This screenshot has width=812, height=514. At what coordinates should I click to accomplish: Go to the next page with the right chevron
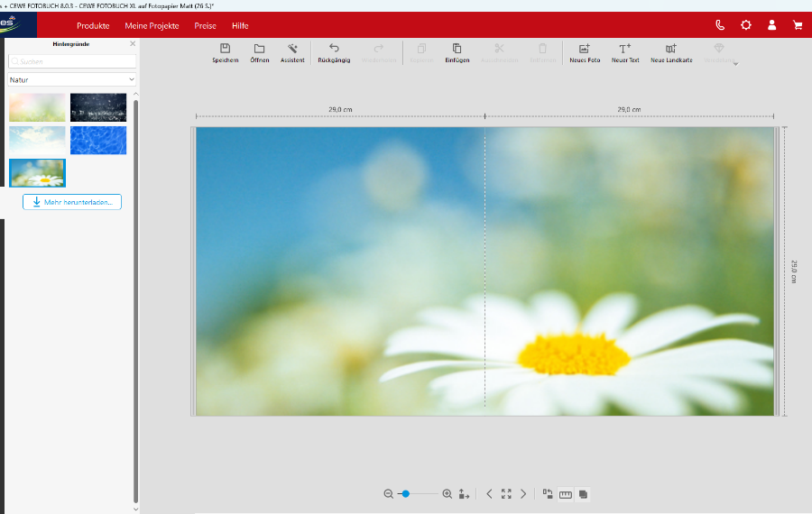pyautogui.click(x=523, y=494)
